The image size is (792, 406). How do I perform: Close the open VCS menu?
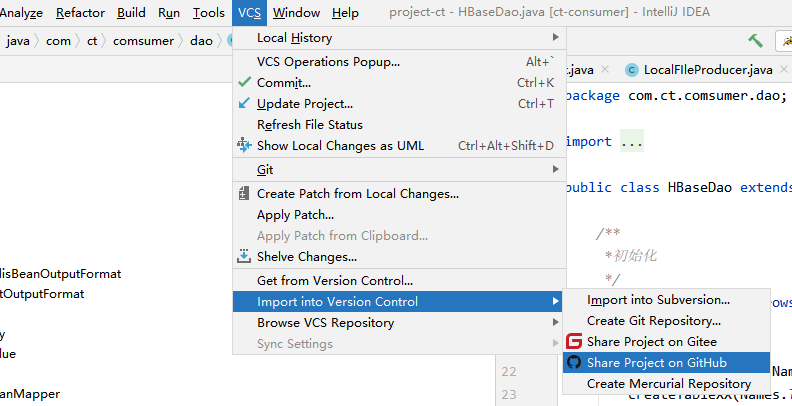click(250, 13)
